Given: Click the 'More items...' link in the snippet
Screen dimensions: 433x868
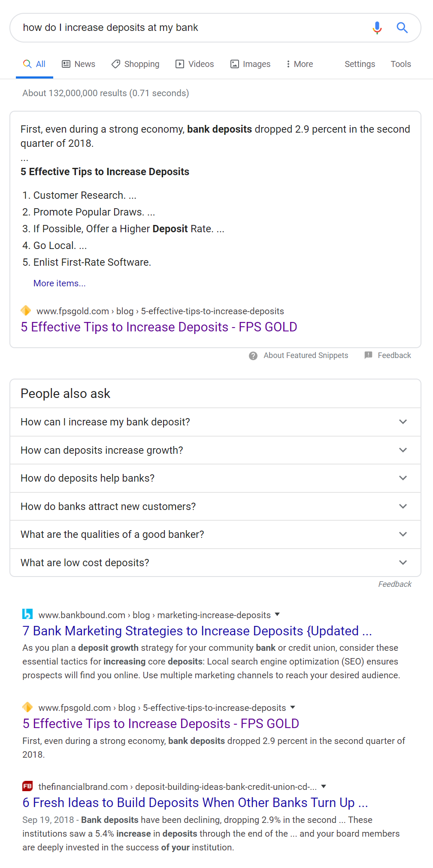Looking at the screenshot, I should tap(59, 283).
